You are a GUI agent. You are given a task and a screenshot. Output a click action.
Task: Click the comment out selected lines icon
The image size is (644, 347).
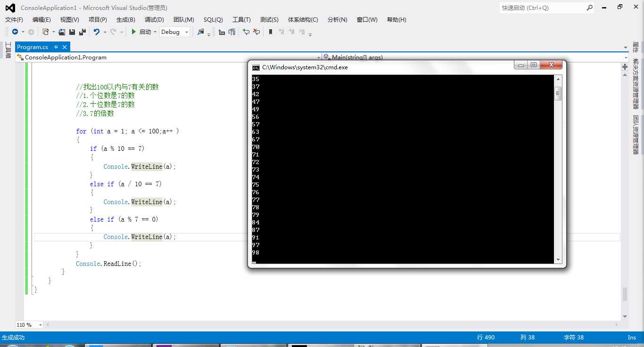[246, 32]
